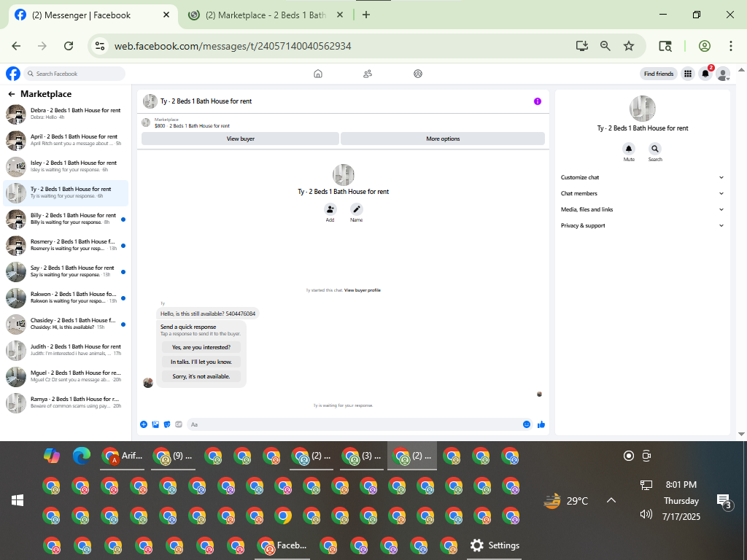Screen dimensions: 747x560
Task: Show hidden system tray icons chevron
Action: [x=611, y=500]
